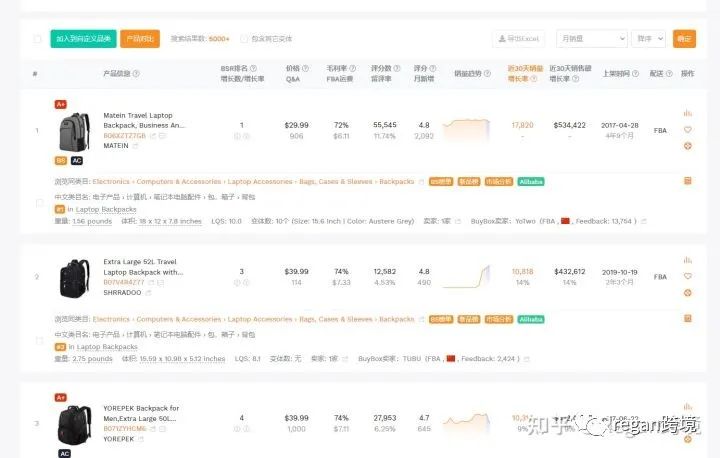This screenshot has width=720, height=458.
Task: Click the 操作 column header
Action: point(687,74)
